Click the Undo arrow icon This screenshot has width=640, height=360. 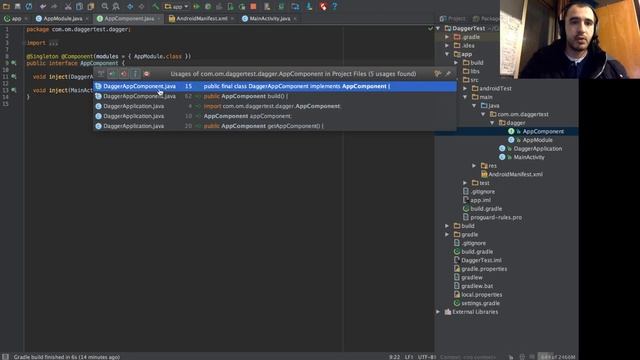click(43, 7)
